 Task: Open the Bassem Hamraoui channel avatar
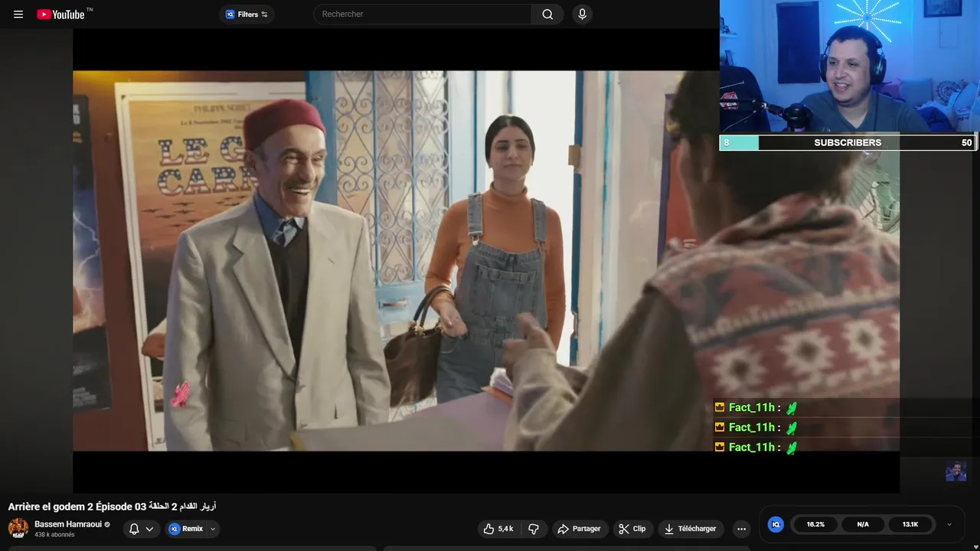point(18,528)
